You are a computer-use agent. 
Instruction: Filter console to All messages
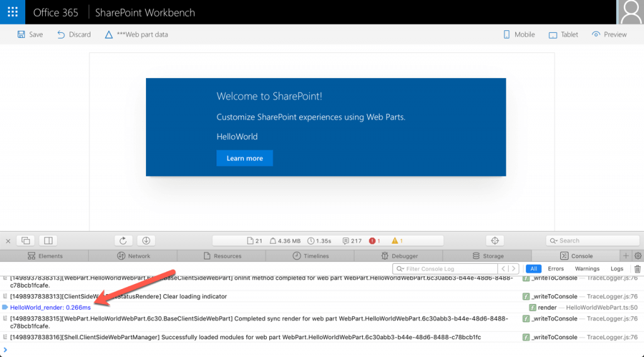pyautogui.click(x=533, y=269)
